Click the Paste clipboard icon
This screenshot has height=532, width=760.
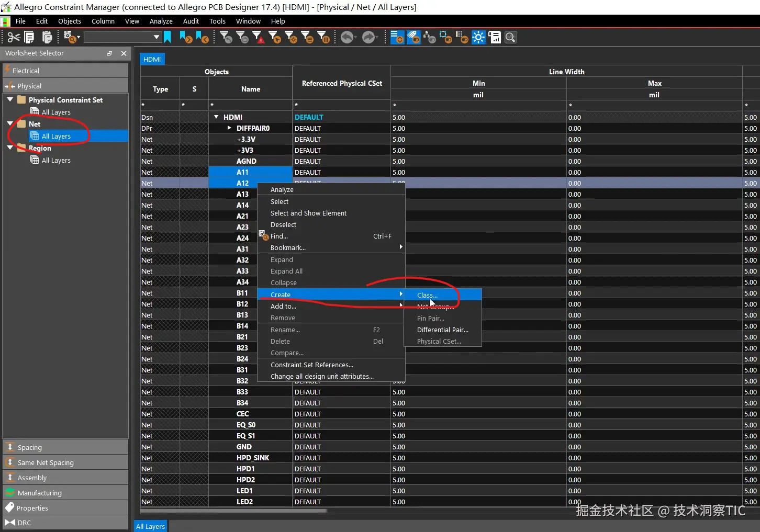pyautogui.click(x=47, y=37)
